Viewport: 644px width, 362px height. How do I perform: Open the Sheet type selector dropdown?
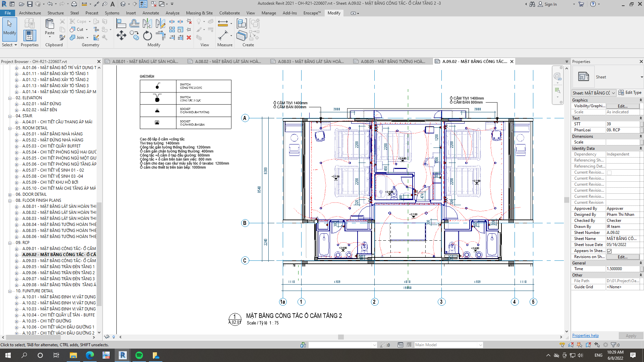641,77
